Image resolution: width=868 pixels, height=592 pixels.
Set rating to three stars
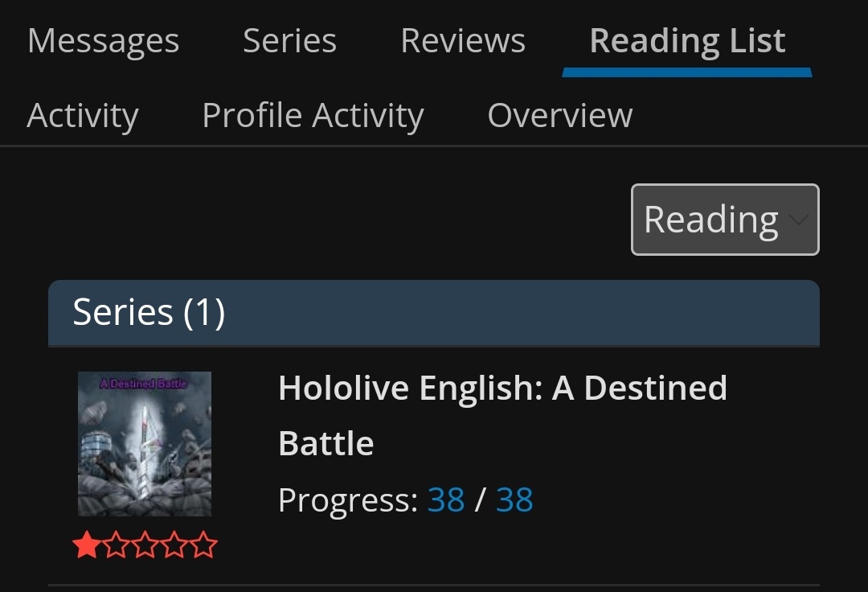click(x=145, y=545)
